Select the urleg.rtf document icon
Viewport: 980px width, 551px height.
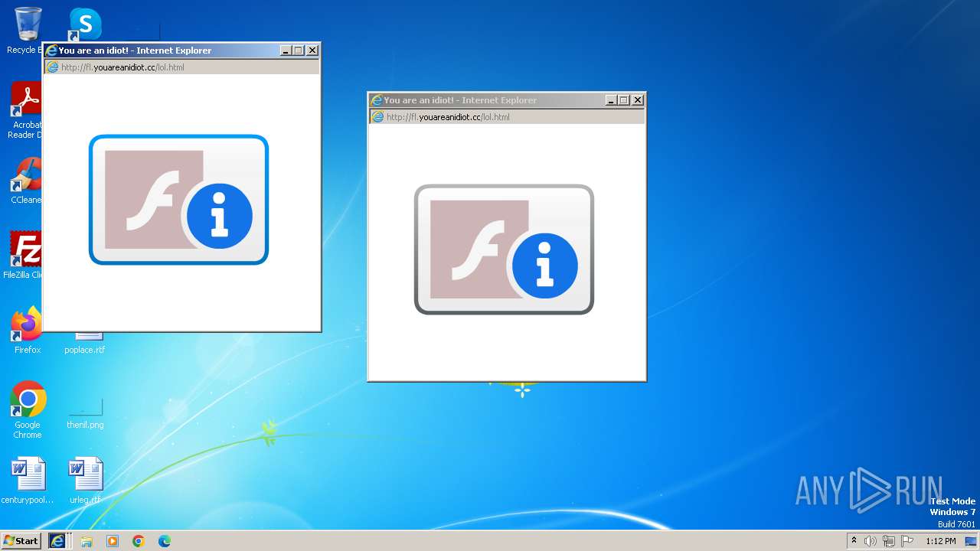pyautogui.click(x=85, y=481)
